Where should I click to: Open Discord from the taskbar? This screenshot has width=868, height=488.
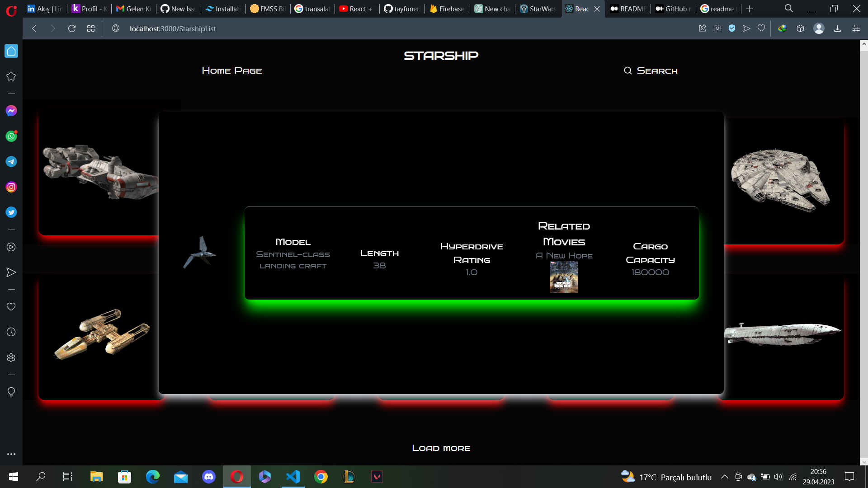209,477
